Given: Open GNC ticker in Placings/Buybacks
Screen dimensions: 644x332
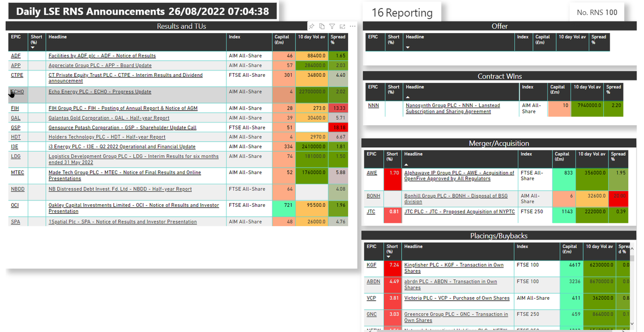Looking at the screenshot, I should (x=372, y=314).
